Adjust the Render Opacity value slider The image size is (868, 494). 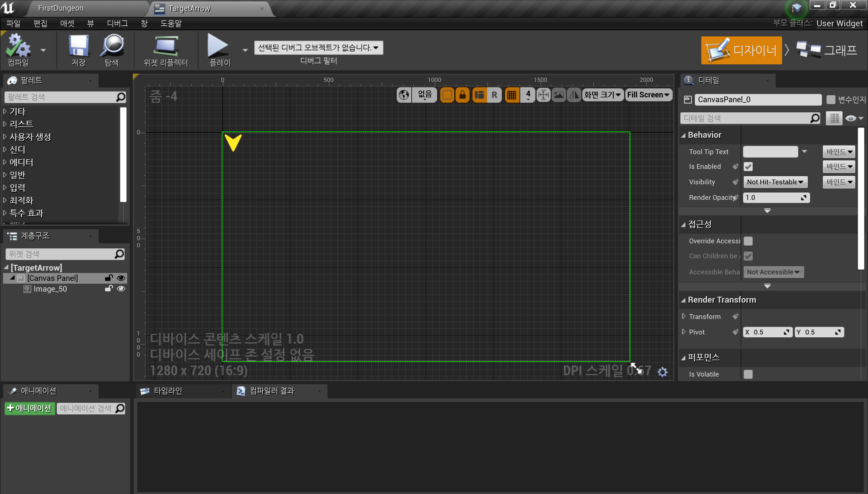click(x=776, y=198)
